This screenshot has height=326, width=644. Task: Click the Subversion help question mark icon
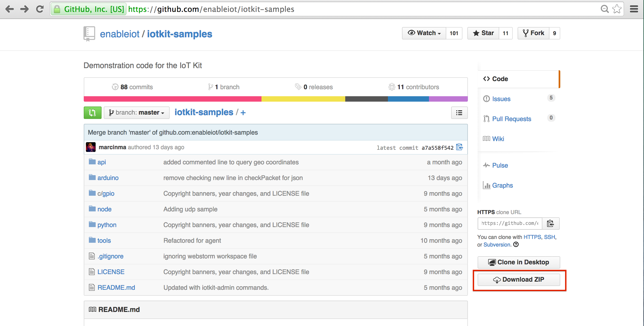click(x=516, y=245)
